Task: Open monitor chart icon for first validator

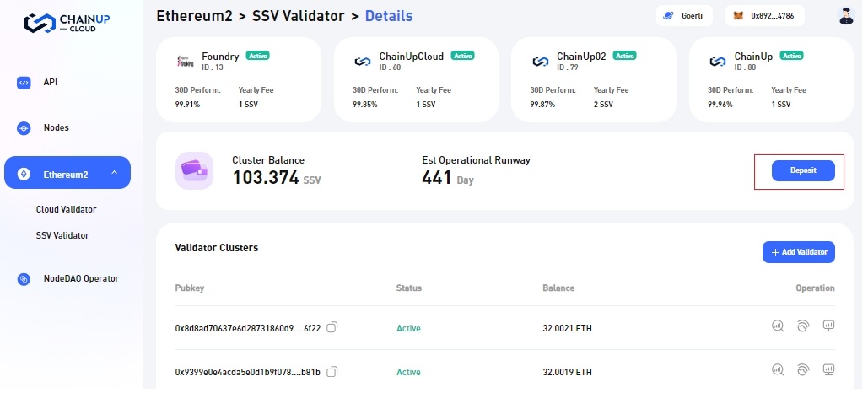Action: [828, 326]
